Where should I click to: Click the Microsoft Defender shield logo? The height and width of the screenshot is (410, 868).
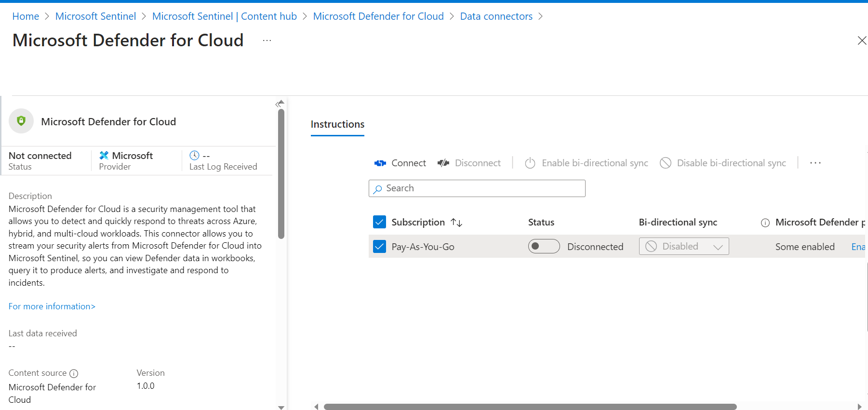pos(21,121)
